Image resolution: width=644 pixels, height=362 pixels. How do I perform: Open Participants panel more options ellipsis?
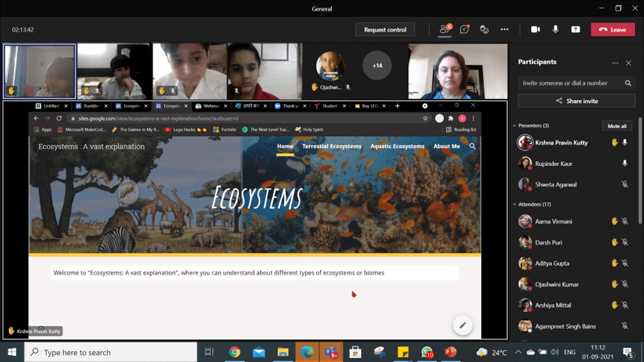(615, 63)
